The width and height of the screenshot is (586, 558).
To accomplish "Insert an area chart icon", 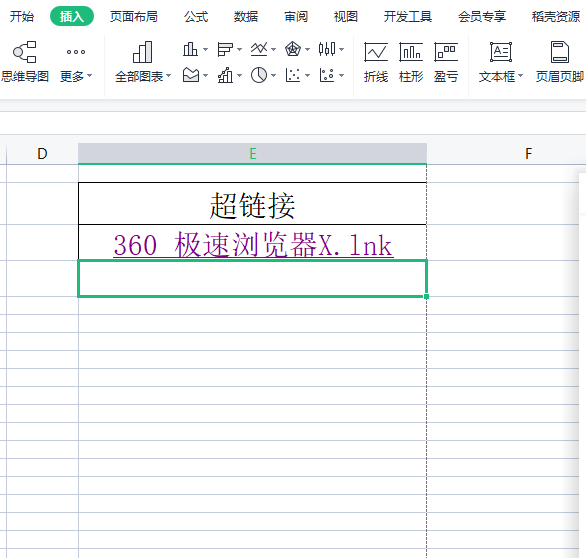I will (191, 75).
